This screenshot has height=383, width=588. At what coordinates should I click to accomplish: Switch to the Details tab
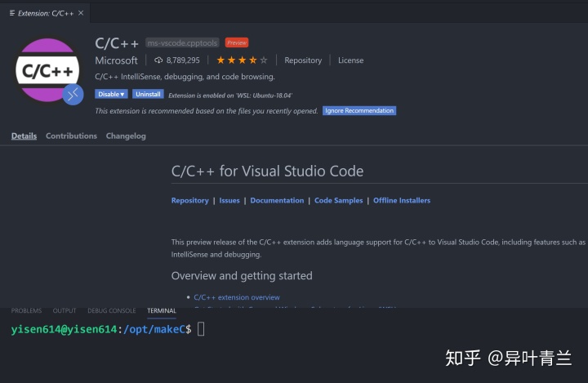24,136
